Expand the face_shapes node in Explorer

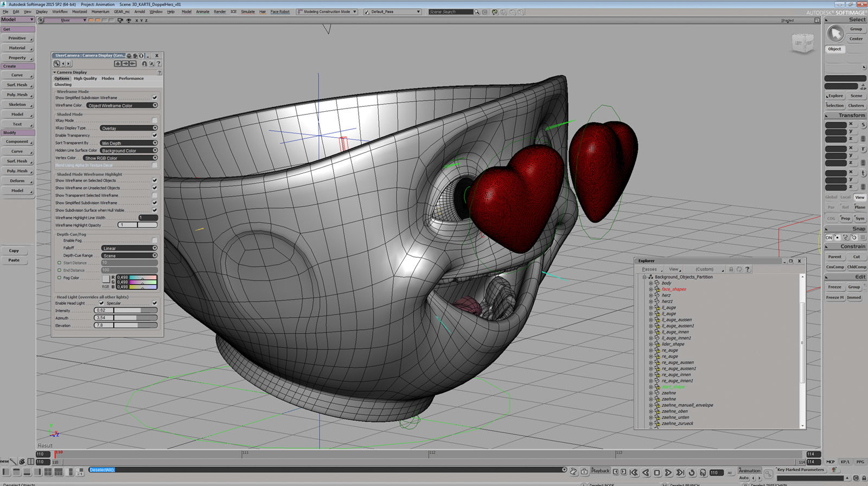(x=651, y=289)
